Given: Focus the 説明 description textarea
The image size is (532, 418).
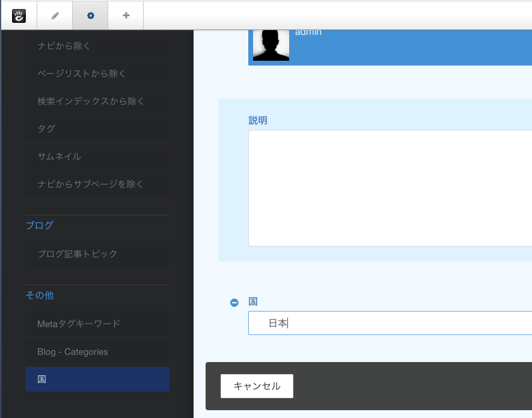Looking at the screenshot, I should pyautogui.click(x=390, y=188).
